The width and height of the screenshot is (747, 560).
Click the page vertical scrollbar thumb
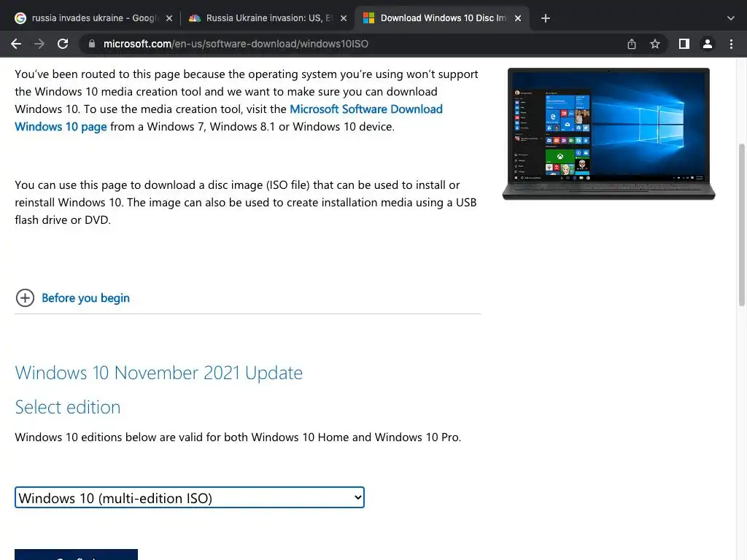pos(741,225)
